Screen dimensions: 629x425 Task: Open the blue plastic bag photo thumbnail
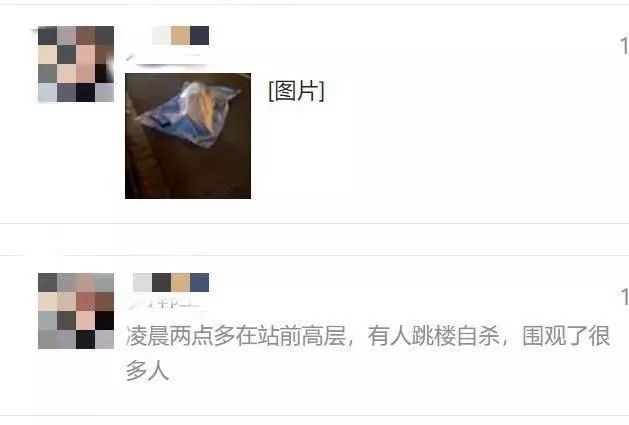pos(188,136)
